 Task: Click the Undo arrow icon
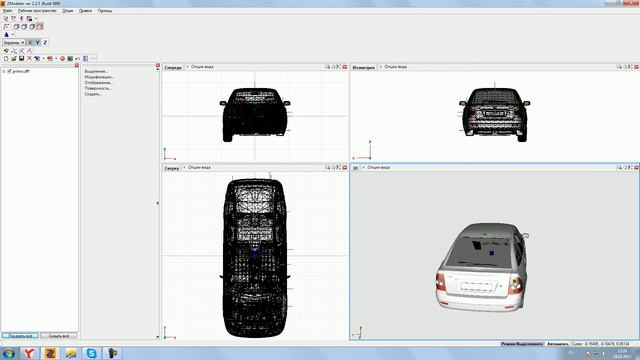pyautogui.click(x=77, y=58)
